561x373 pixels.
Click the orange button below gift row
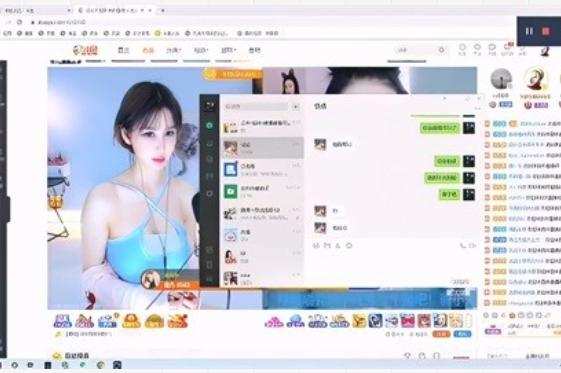(x=441, y=334)
